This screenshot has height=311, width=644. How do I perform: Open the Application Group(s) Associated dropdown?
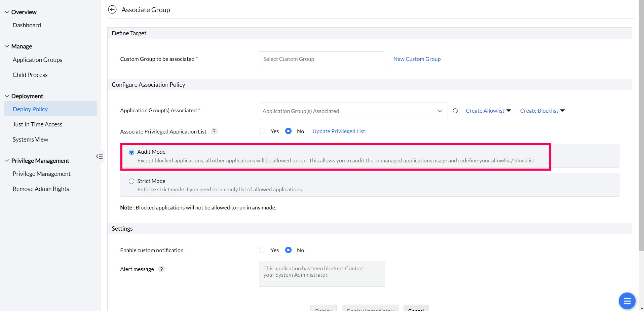(x=353, y=111)
